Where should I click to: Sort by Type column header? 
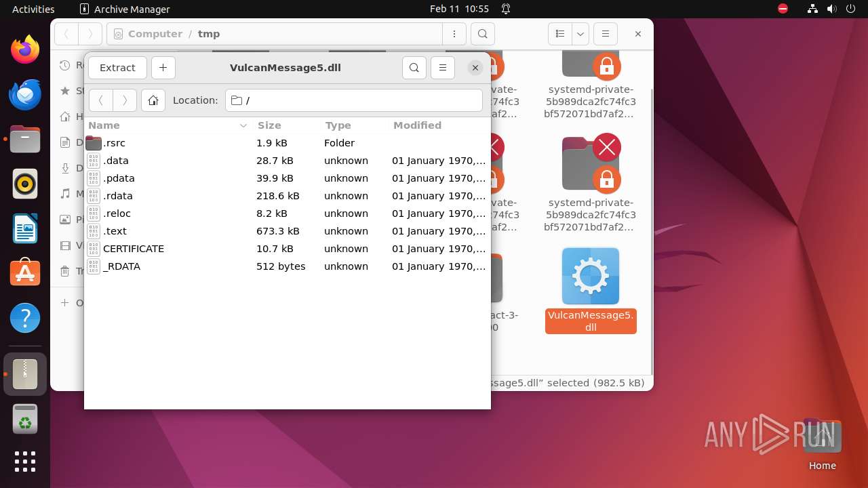click(355, 125)
